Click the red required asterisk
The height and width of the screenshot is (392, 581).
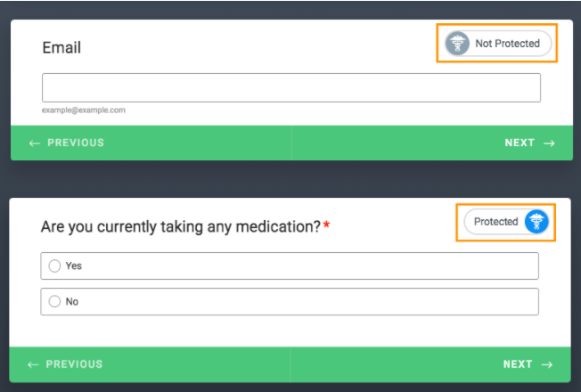click(326, 226)
